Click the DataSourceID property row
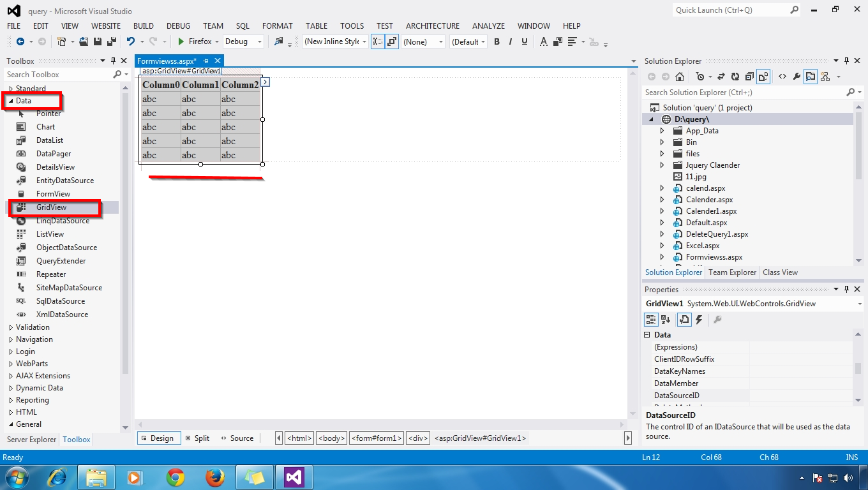The image size is (868, 490). point(752,396)
